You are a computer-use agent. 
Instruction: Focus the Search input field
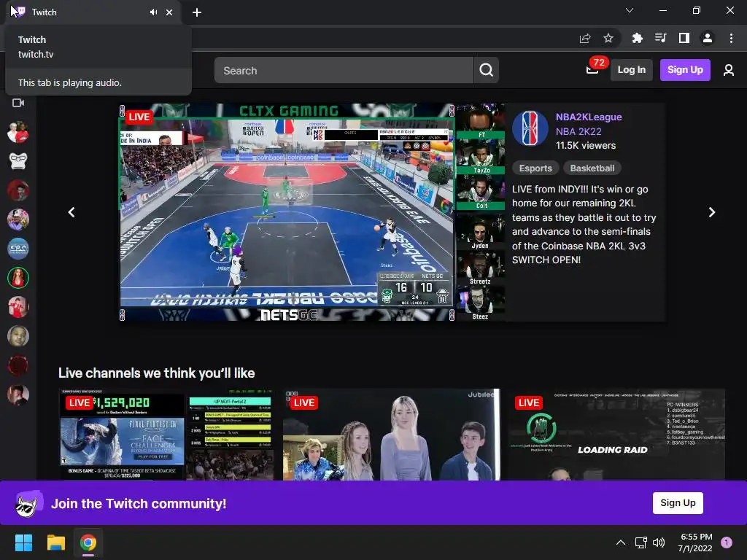[344, 71]
